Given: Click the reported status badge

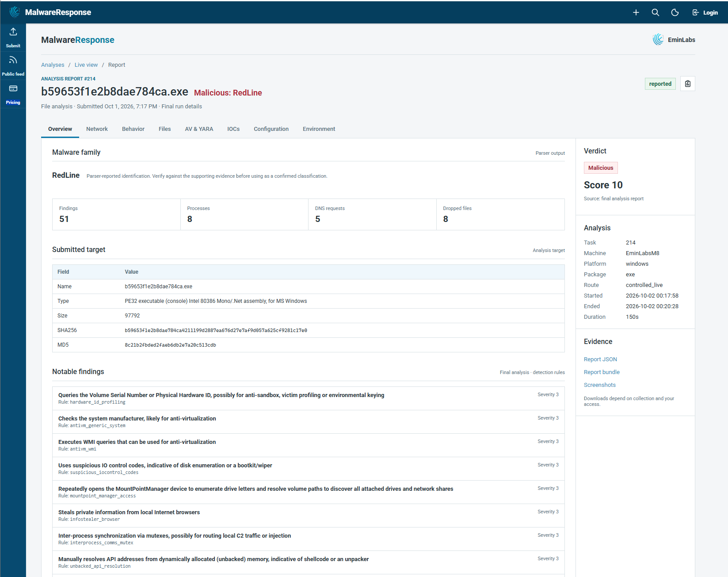Looking at the screenshot, I should pos(660,84).
